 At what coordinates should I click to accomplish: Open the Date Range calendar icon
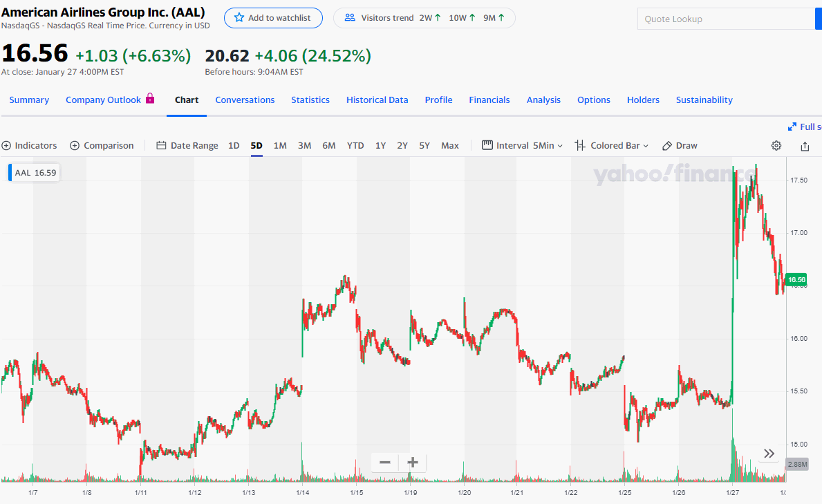[162, 146]
